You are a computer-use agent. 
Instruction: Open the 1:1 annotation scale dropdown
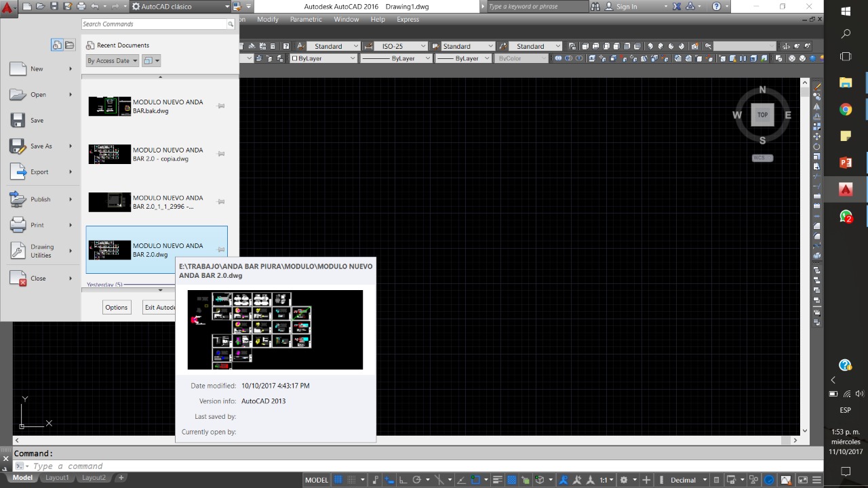pos(606,480)
